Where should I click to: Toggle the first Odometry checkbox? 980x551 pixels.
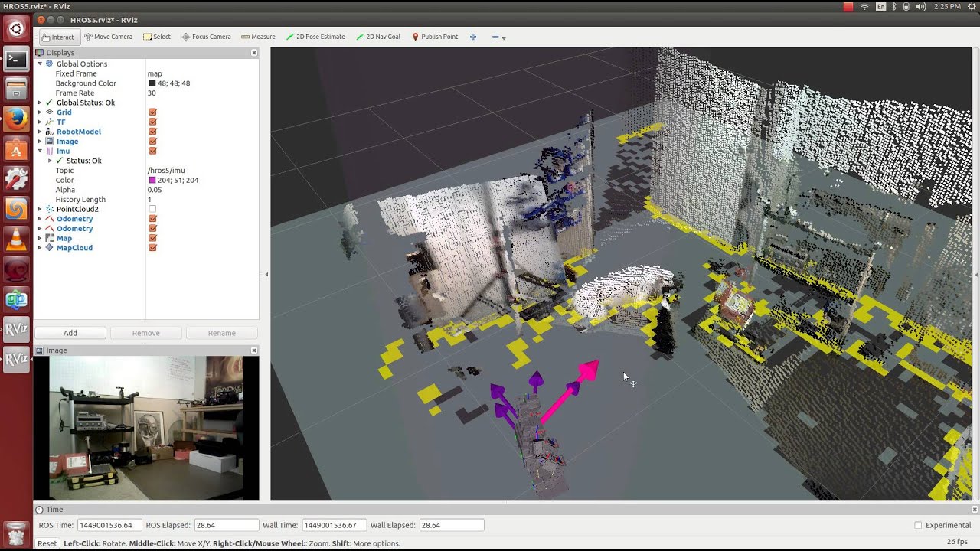[152, 219]
